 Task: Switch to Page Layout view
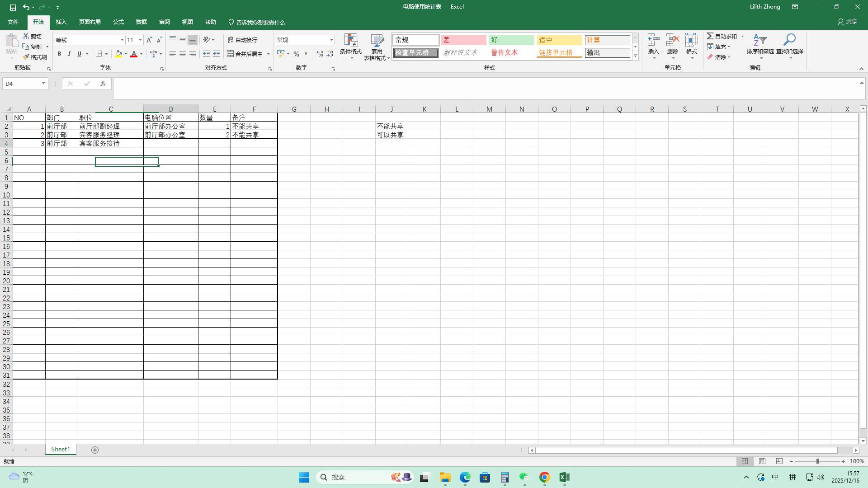pos(762,461)
